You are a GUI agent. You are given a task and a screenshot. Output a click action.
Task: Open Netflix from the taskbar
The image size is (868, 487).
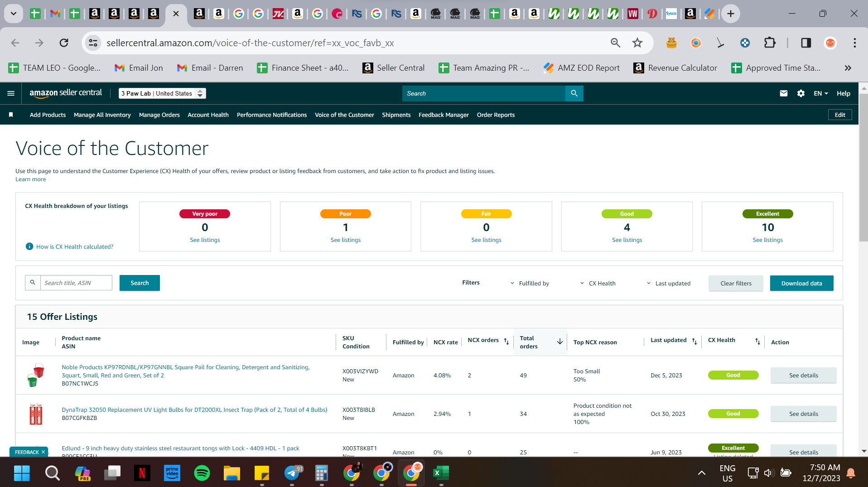pyautogui.click(x=142, y=473)
